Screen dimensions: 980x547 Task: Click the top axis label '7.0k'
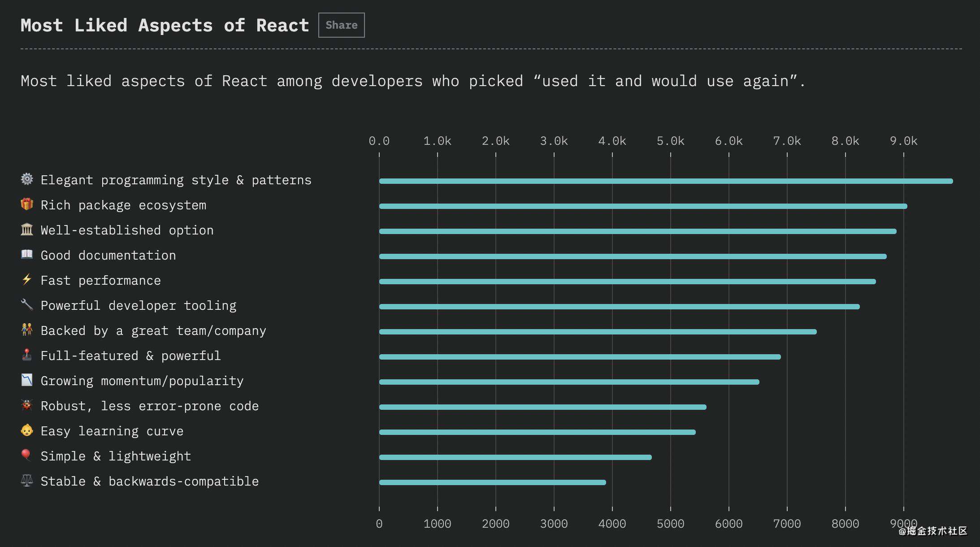(787, 141)
